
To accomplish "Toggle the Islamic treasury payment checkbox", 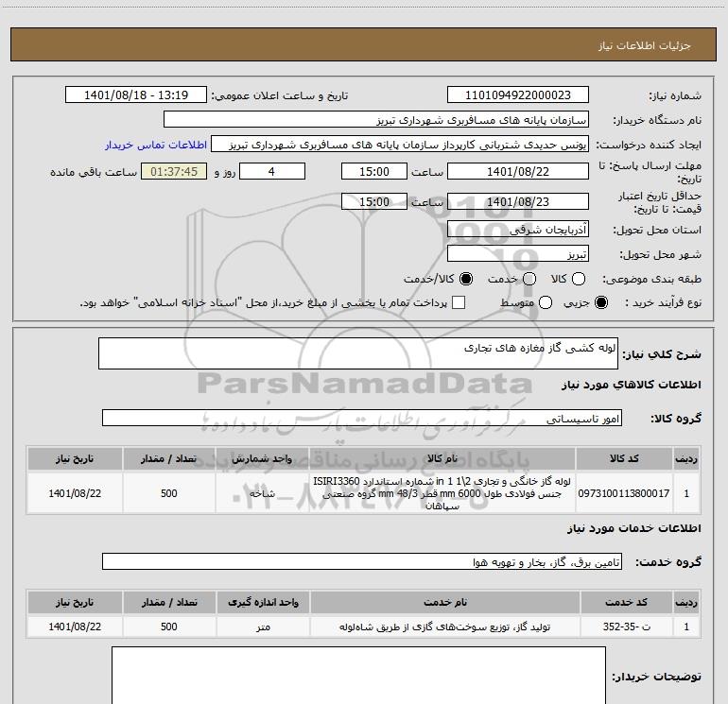I will (x=459, y=302).
